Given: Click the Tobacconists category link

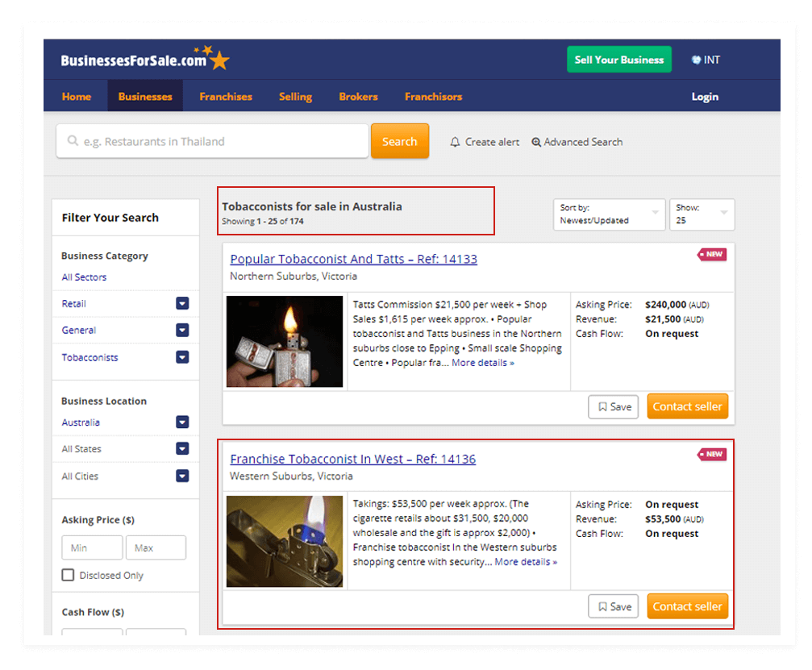Looking at the screenshot, I should tap(90, 357).
